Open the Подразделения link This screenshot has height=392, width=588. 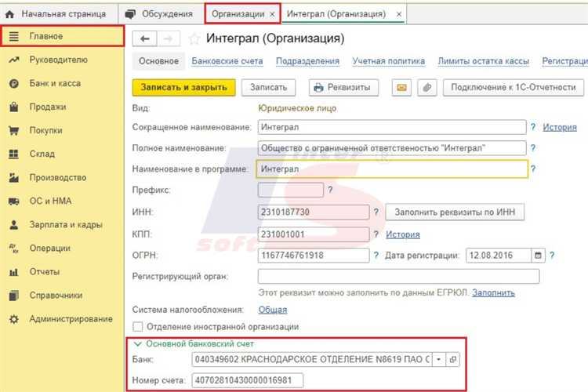coord(307,61)
